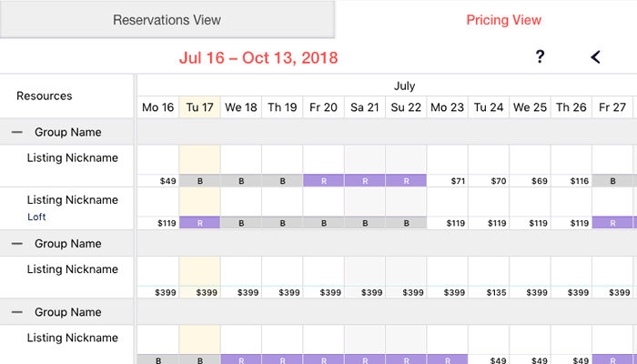Select the Fr 27 column header
The image size is (637, 364).
(612, 107)
